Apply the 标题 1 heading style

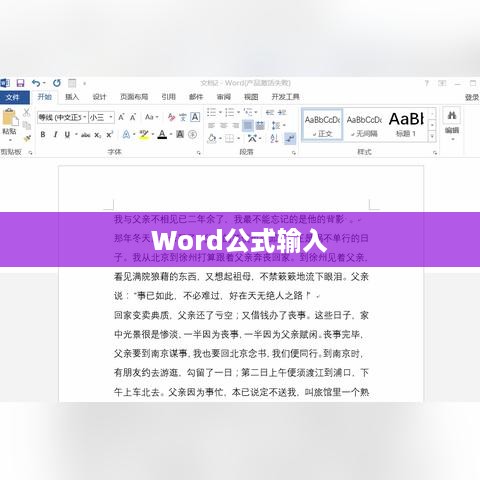pyautogui.click(x=406, y=125)
